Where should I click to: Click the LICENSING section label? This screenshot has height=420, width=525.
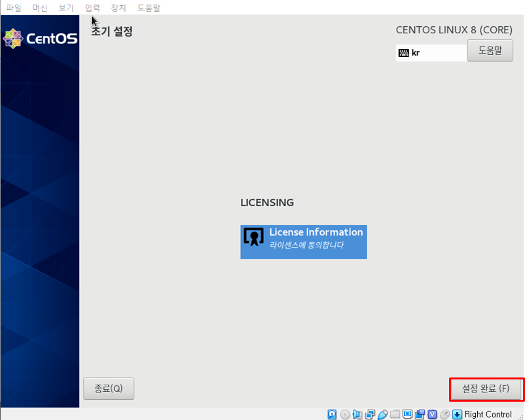[267, 202]
